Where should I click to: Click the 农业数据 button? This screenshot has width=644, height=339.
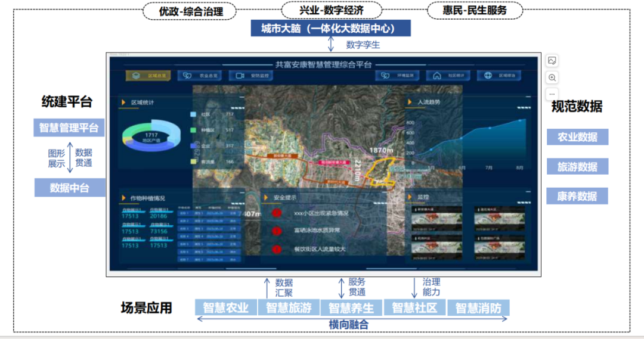[x=577, y=137]
